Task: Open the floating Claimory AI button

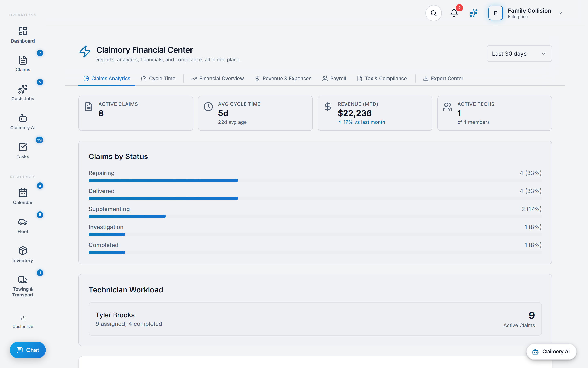Action: pyautogui.click(x=551, y=351)
